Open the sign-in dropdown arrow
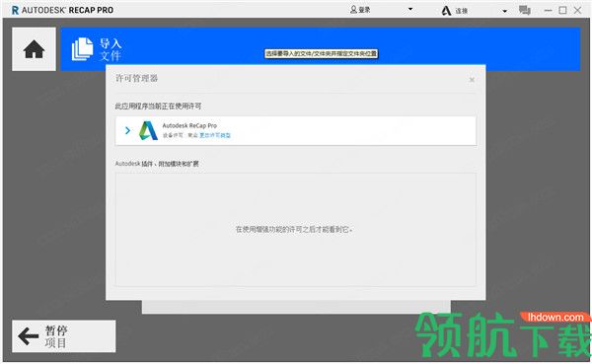The image size is (592, 364). (x=410, y=10)
